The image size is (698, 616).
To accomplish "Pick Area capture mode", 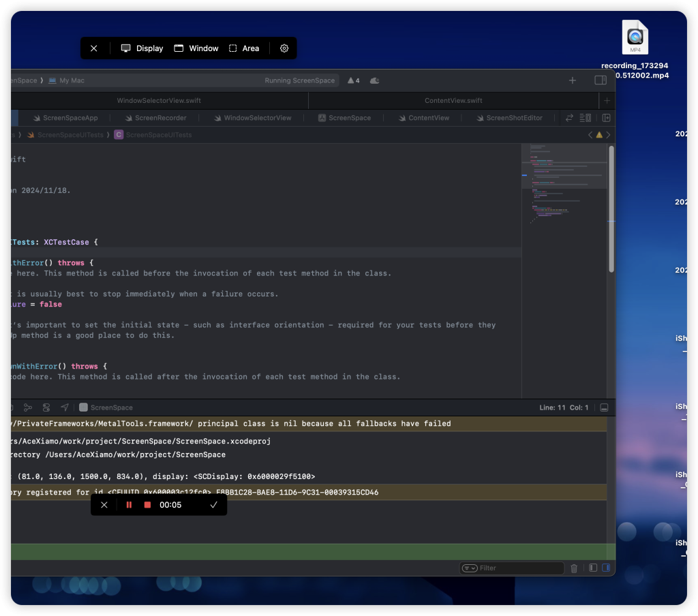I will point(244,48).
